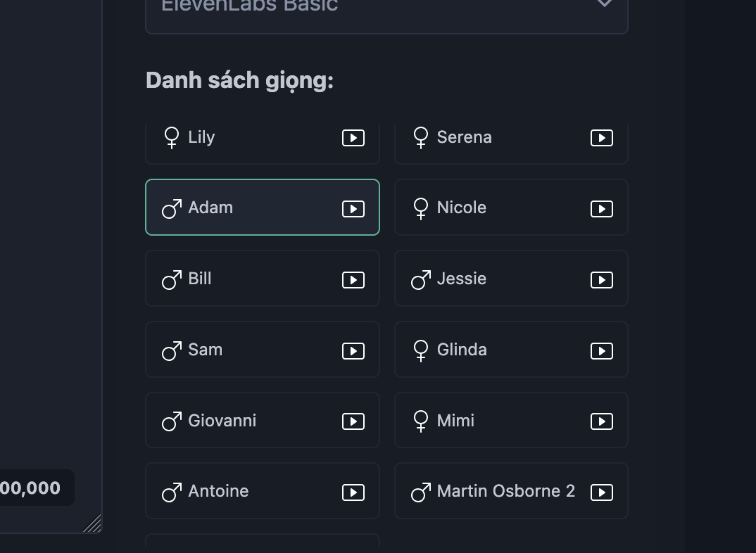The height and width of the screenshot is (553, 756).
Task: Select Glinda as the voice
Action: pyautogui.click(x=511, y=349)
